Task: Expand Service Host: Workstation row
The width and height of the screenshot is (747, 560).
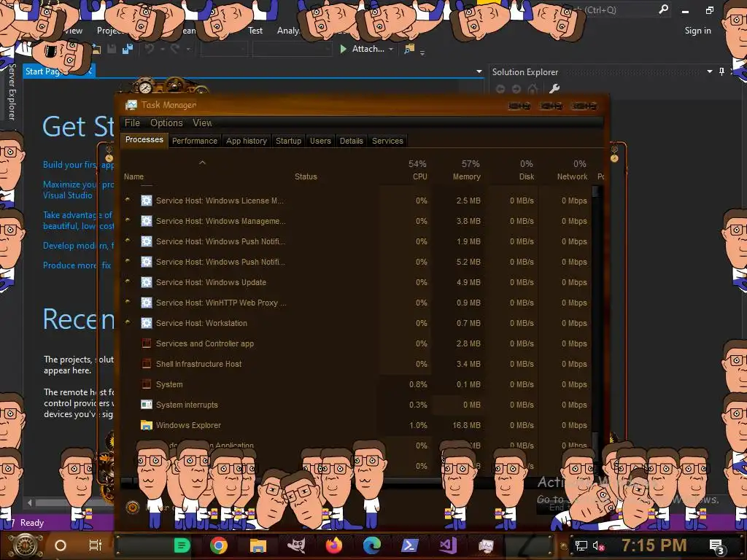Action: [128, 322]
